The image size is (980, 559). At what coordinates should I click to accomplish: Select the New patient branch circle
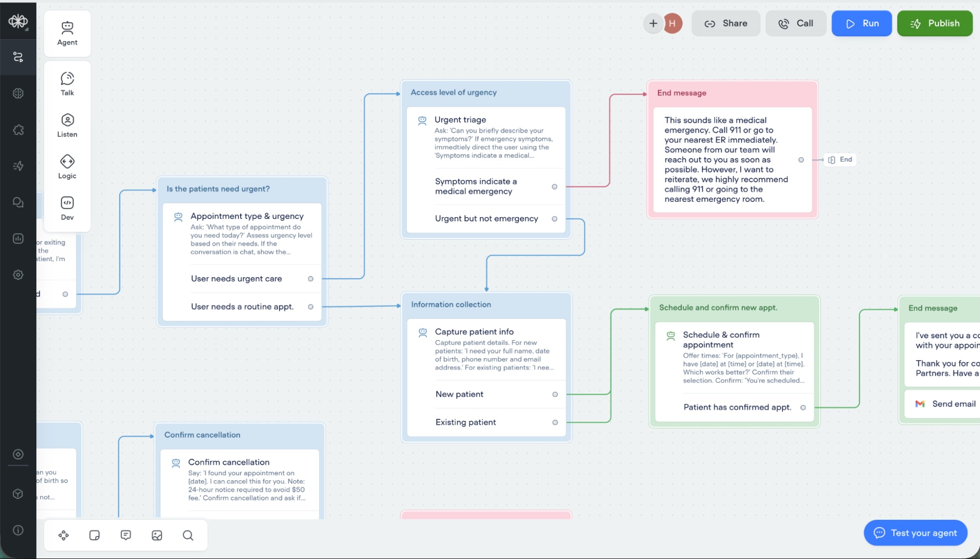tap(554, 394)
